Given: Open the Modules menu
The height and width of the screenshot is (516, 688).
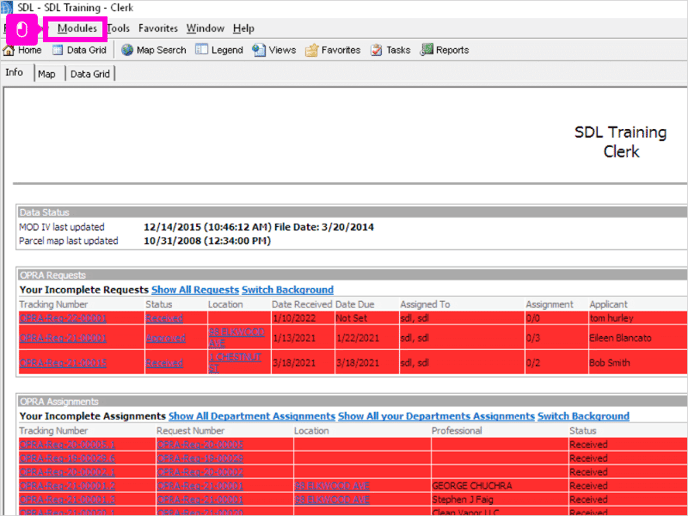Looking at the screenshot, I should (77, 29).
